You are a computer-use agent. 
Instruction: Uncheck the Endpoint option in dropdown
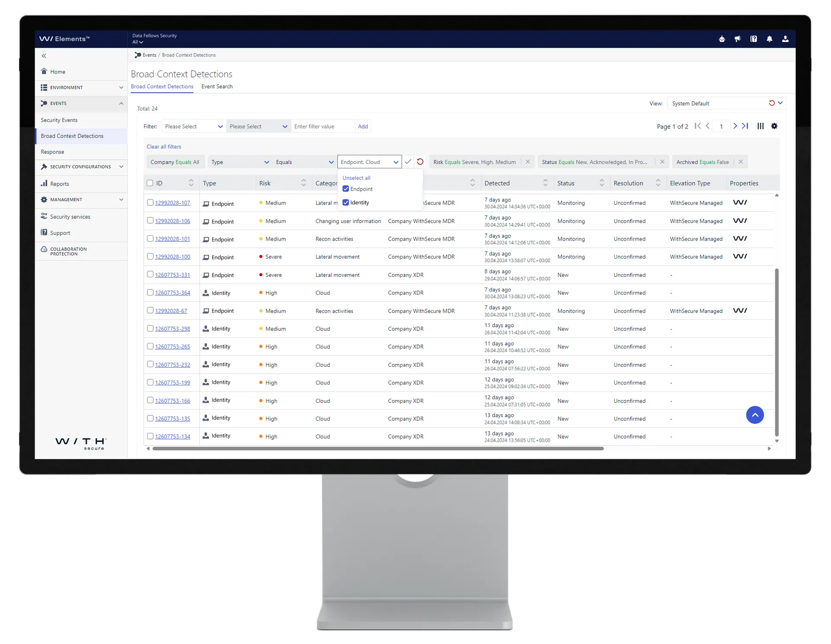point(345,189)
